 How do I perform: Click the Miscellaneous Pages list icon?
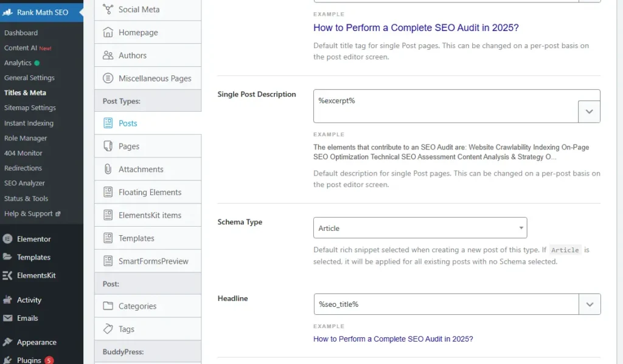108,78
